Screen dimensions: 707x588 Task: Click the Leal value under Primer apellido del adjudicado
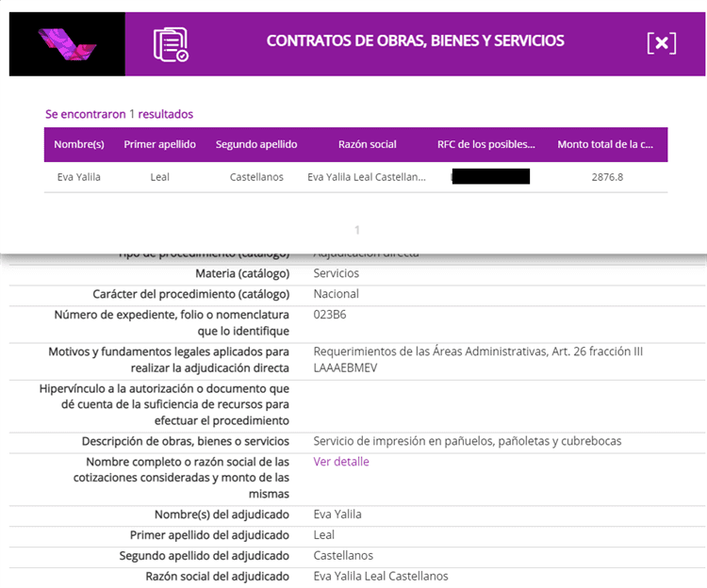(323, 535)
